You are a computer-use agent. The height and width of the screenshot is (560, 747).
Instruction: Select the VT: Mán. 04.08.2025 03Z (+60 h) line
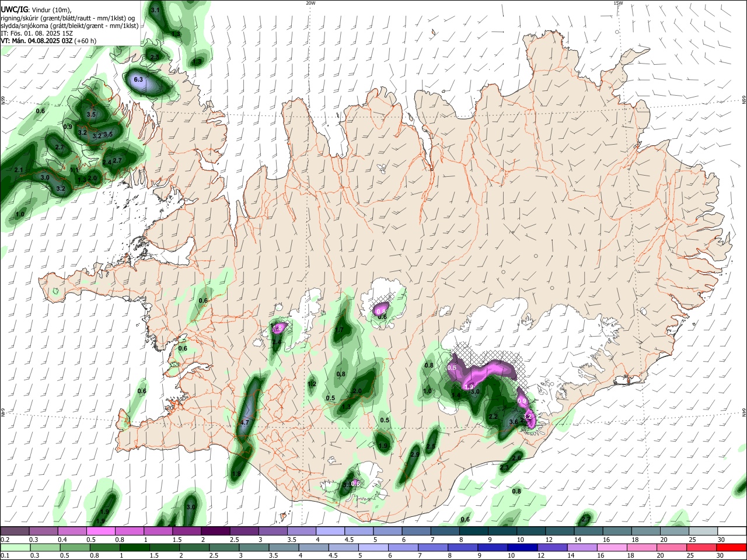coord(48,41)
